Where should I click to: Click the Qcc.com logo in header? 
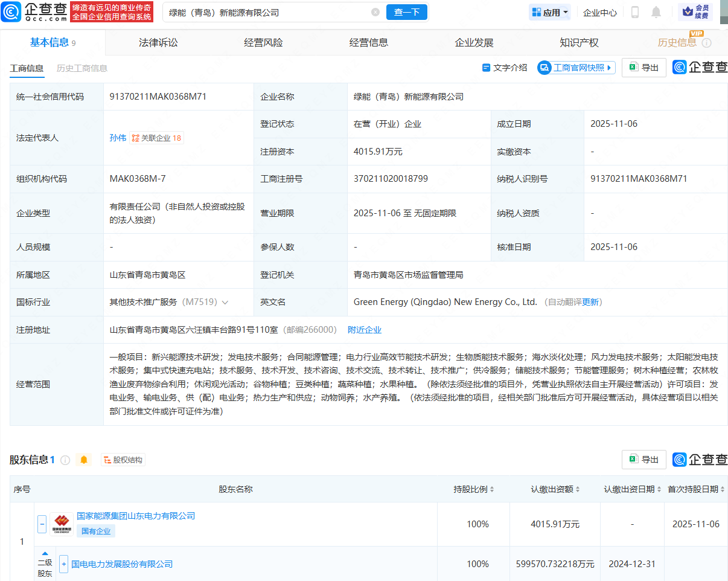tap(34, 11)
